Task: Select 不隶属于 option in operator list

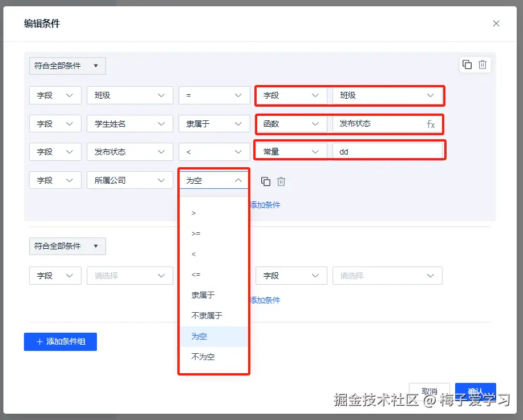Action: coord(214,316)
